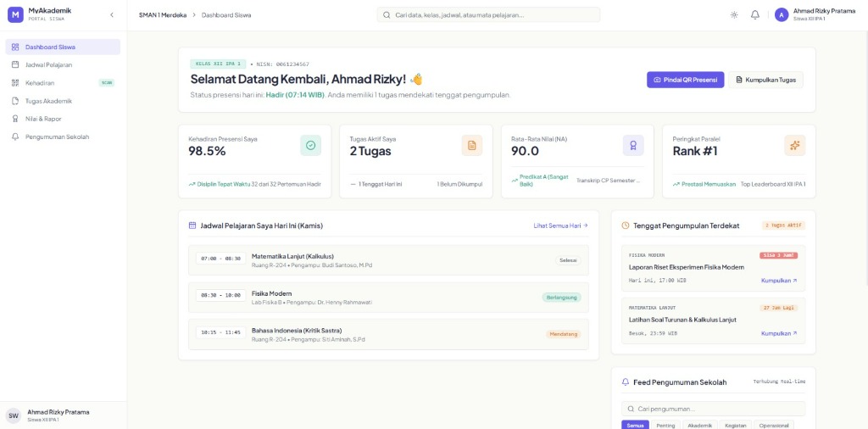
Task: Open Pengumuman Sekolah in the sidebar
Action: point(63,136)
